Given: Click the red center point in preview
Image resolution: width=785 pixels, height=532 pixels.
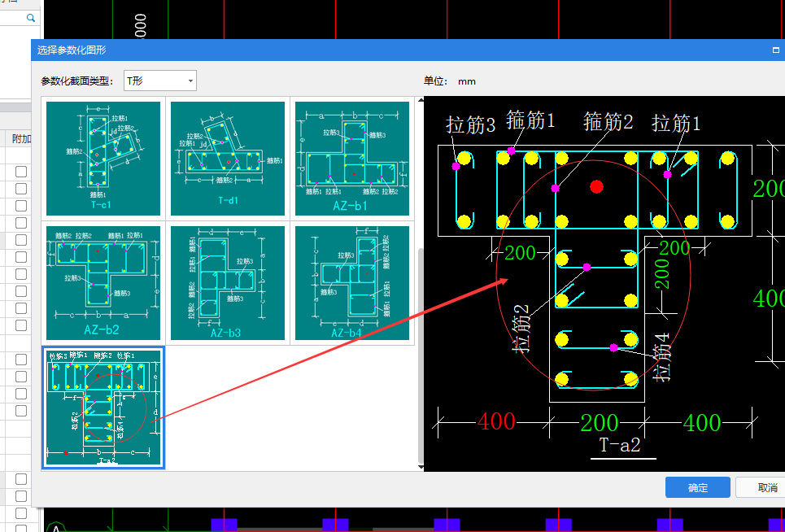Looking at the screenshot, I should tap(596, 186).
